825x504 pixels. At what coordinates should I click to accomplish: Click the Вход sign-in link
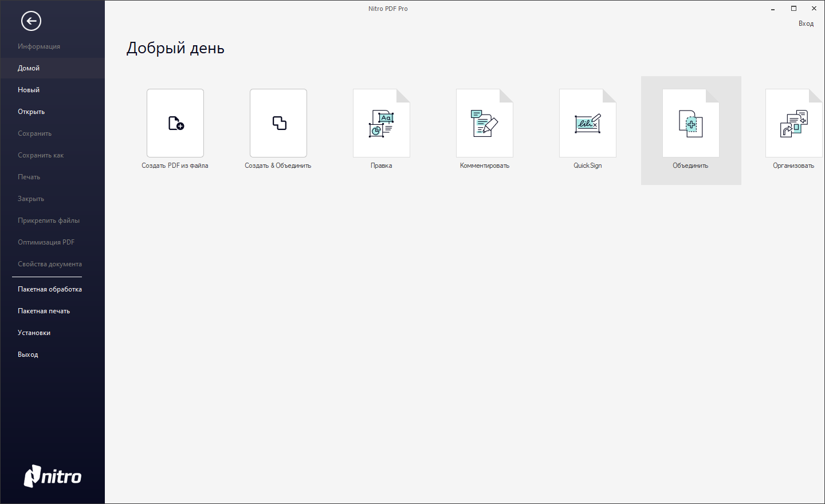pos(806,23)
